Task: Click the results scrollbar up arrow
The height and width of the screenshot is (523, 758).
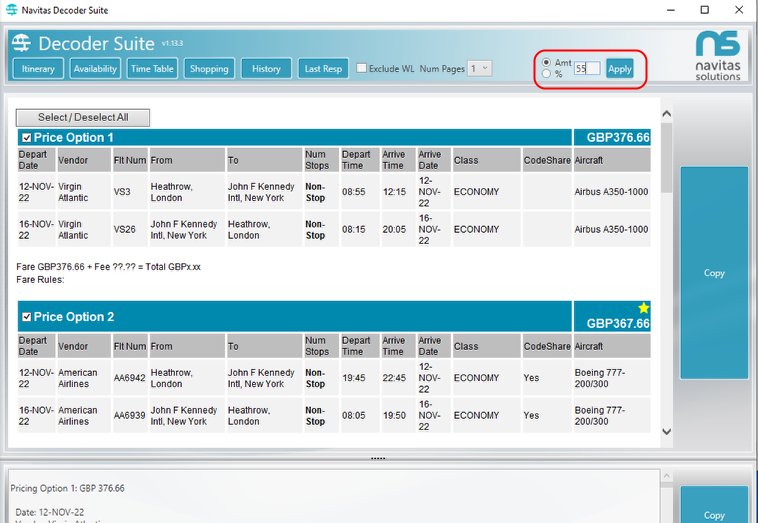Action: [x=667, y=114]
